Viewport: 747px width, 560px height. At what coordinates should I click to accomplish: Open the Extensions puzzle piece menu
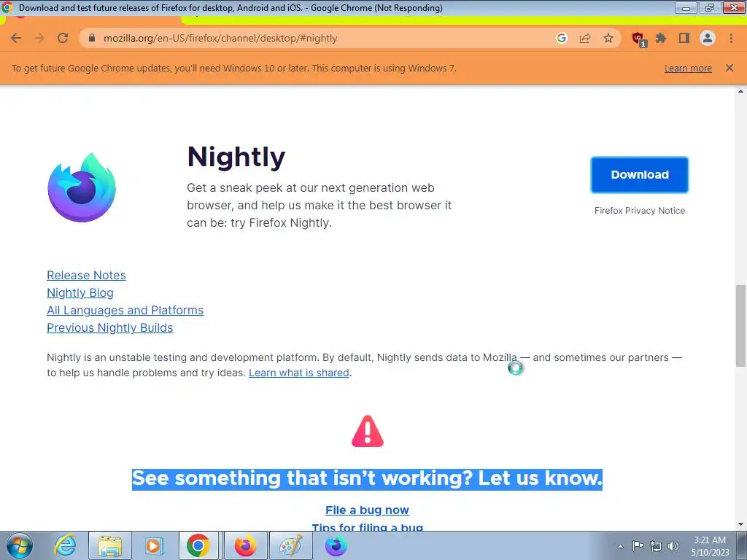point(661,38)
